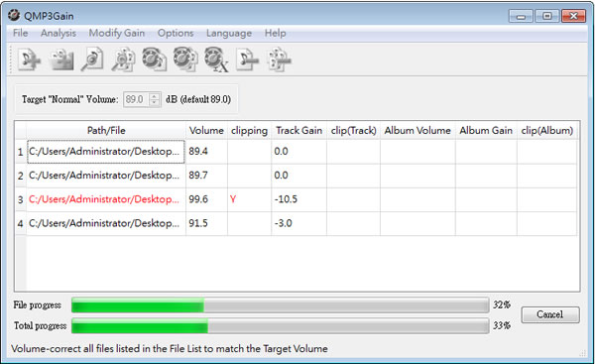Sort by the Volume column header

(206, 131)
